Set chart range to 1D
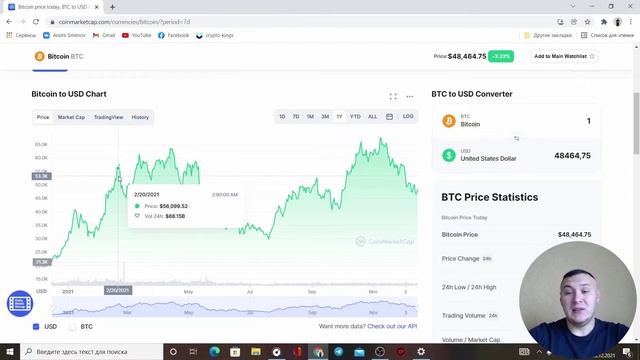The image size is (640, 360). (x=282, y=117)
